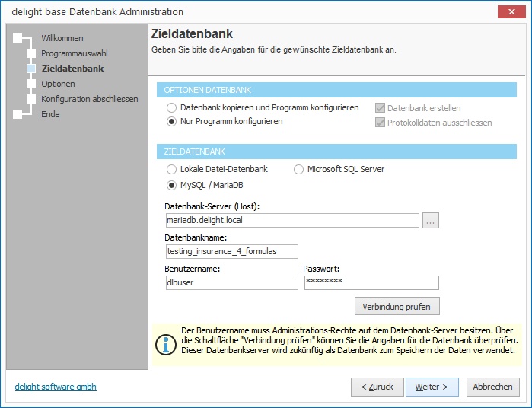
Task: Select MySQL / MariaDB radio button
Action: (172, 185)
